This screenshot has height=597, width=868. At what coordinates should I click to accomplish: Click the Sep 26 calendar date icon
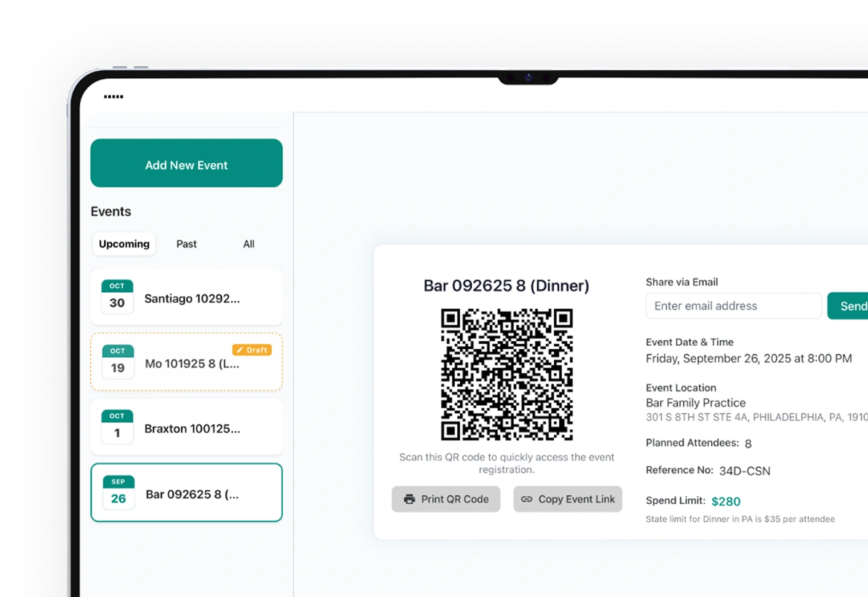point(118,493)
